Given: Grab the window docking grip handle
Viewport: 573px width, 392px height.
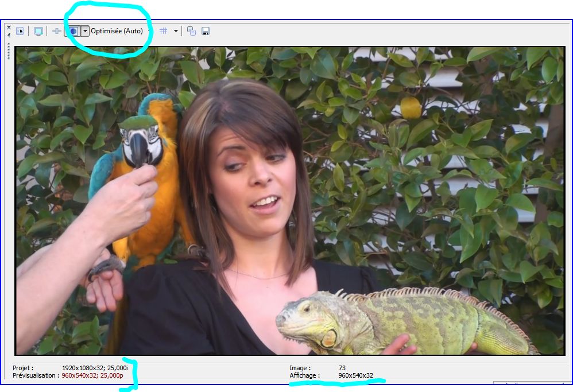Looking at the screenshot, I should 9,51.
